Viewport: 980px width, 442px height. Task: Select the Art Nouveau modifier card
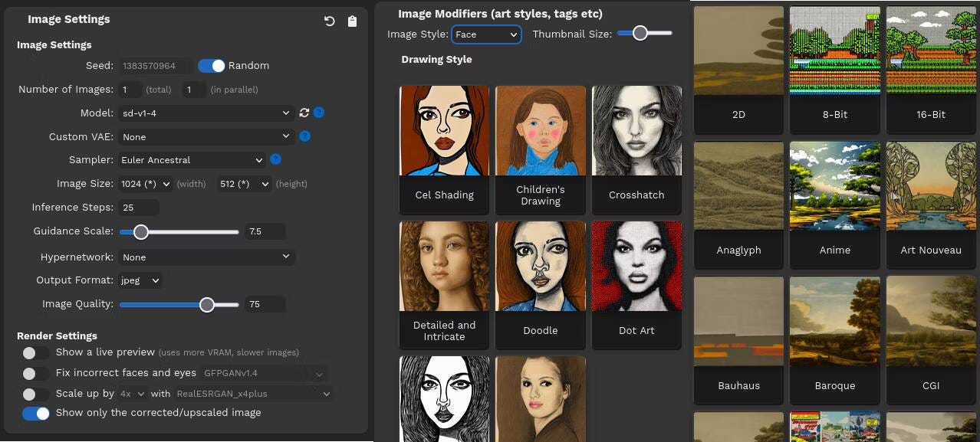point(931,205)
